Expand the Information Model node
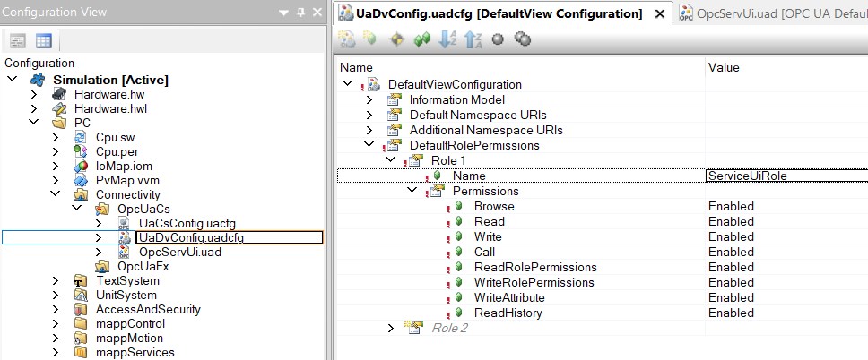Screen dimensions: 868x360 click(x=369, y=99)
